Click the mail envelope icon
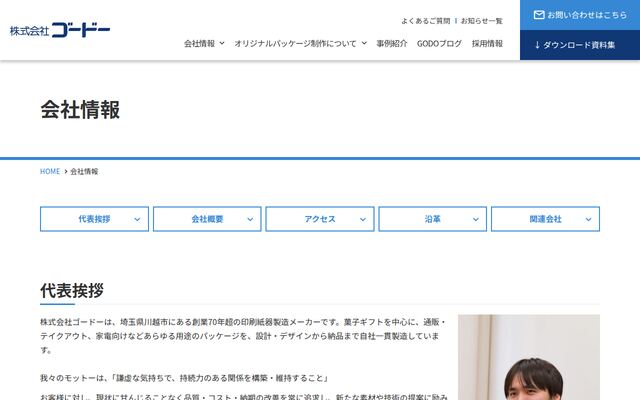640x400 pixels. point(539,15)
